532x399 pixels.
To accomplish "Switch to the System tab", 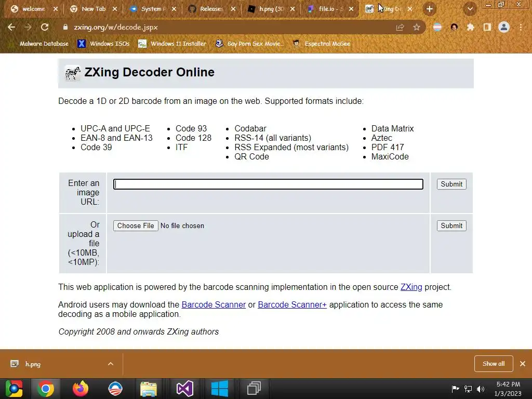I will pyautogui.click(x=148, y=9).
